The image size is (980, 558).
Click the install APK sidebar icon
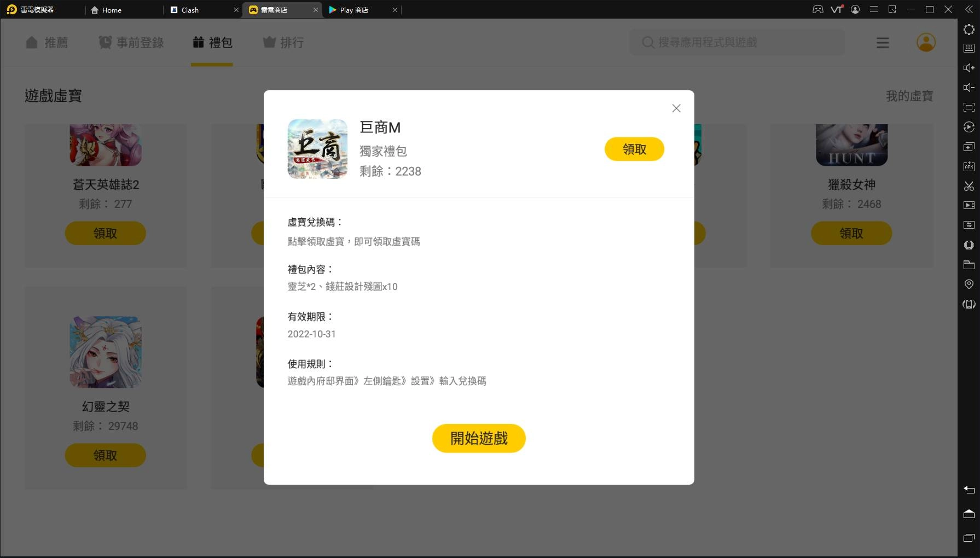coord(969,166)
